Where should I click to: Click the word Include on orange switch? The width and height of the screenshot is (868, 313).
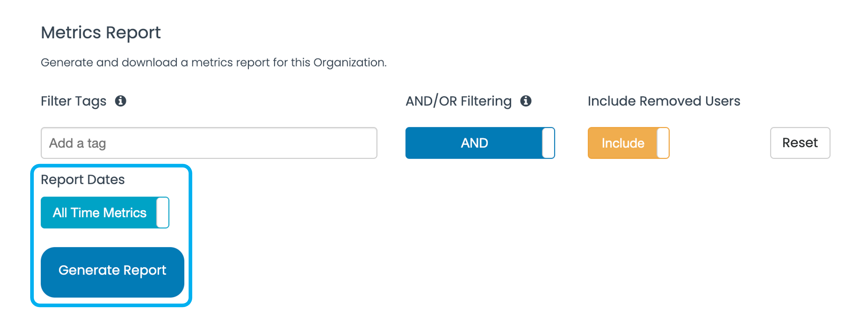point(623,143)
